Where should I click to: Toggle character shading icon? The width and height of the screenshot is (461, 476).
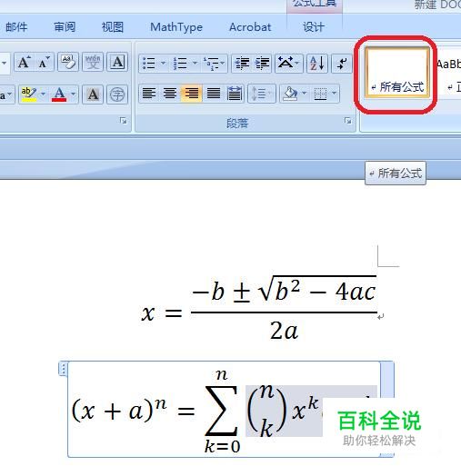[x=93, y=94]
